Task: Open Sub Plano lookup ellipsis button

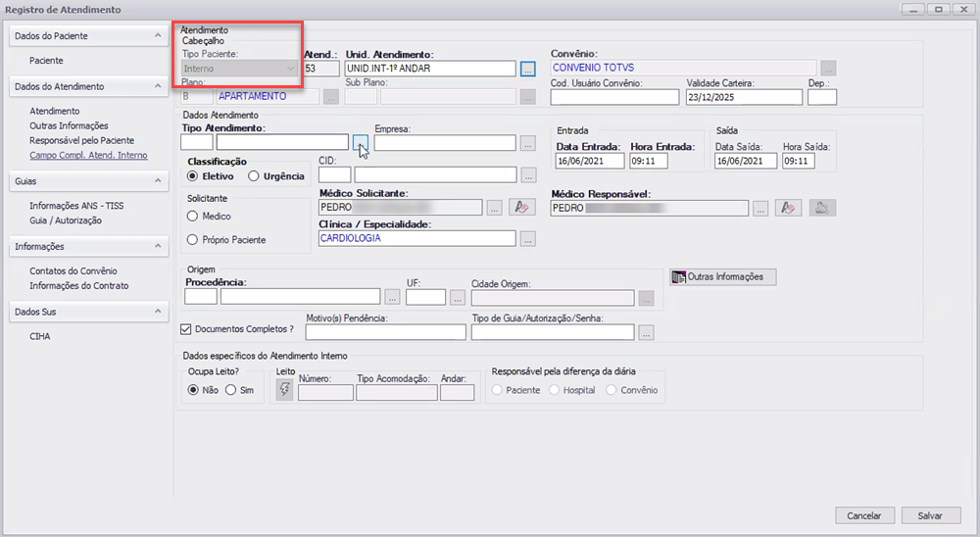Action: coord(528,97)
